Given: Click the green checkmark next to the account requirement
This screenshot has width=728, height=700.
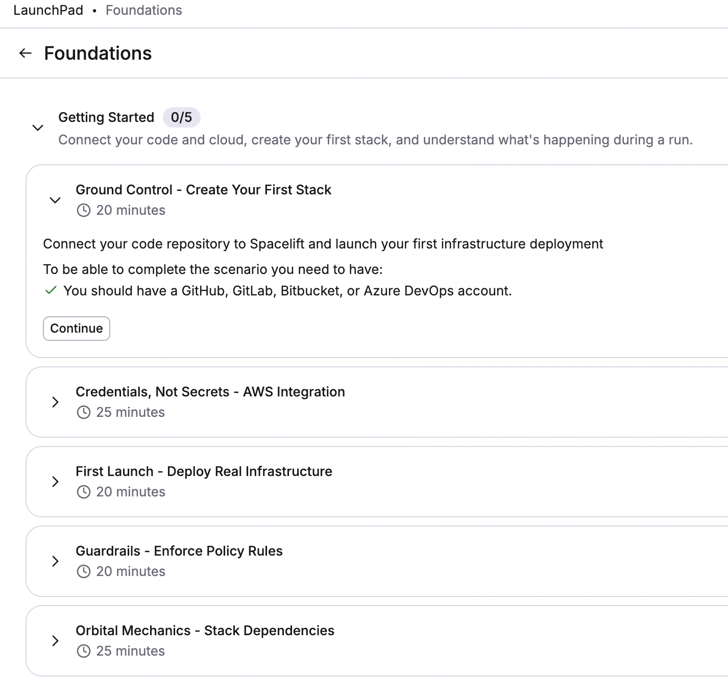Looking at the screenshot, I should pos(51,291).
